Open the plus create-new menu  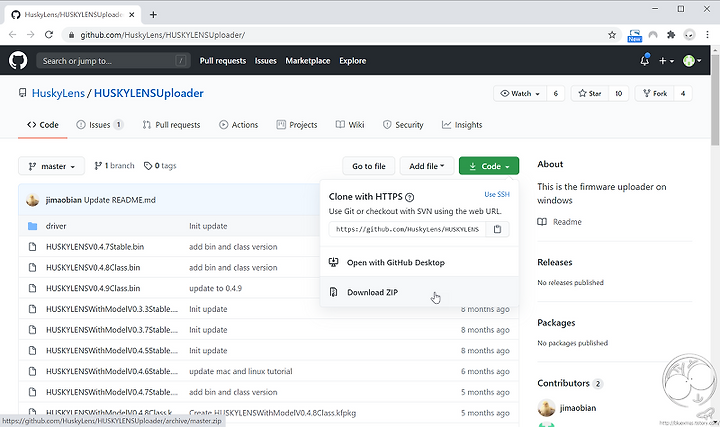coord(666,61)
